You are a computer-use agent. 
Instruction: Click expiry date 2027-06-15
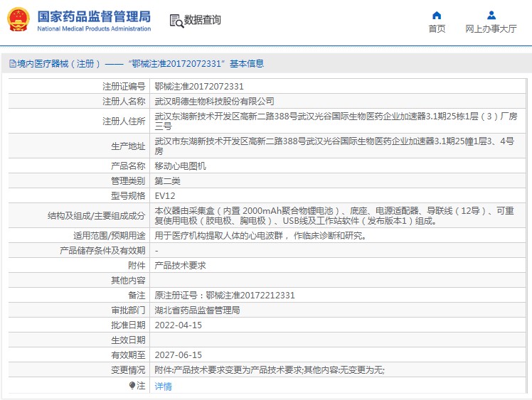click(x=178, y=355)
